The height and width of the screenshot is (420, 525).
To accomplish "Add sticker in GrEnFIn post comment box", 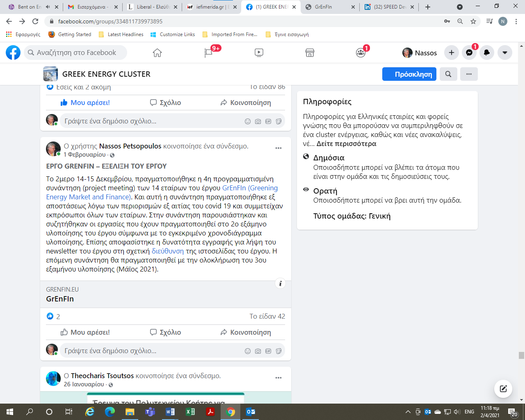I will tap(278, 351).
